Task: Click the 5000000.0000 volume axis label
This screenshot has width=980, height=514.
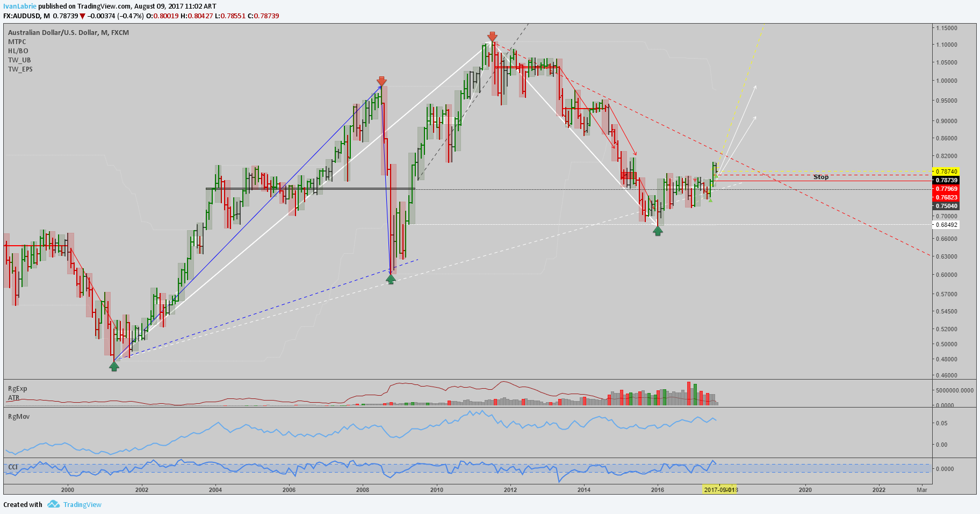Action: 954,390
